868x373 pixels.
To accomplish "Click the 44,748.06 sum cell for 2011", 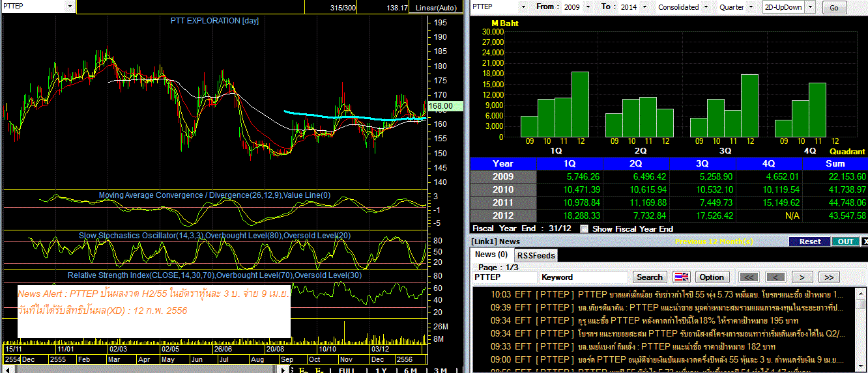I will tap(835, 202).
